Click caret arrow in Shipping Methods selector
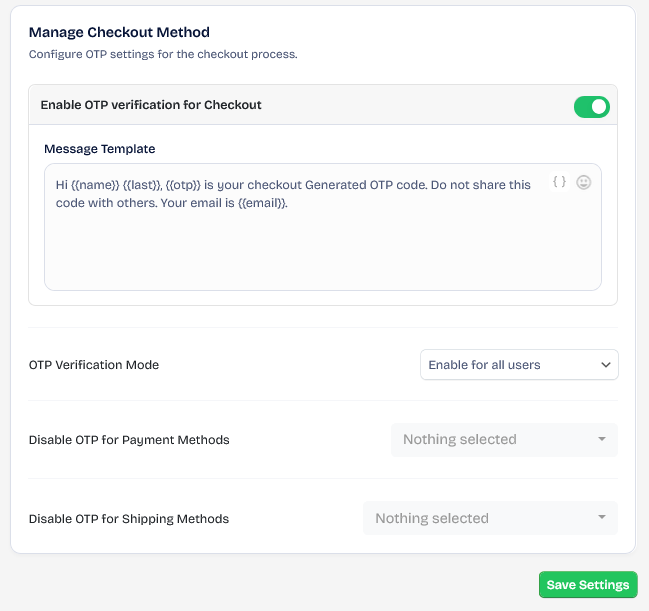The image size is (649, 611). [x=602, y=517]
